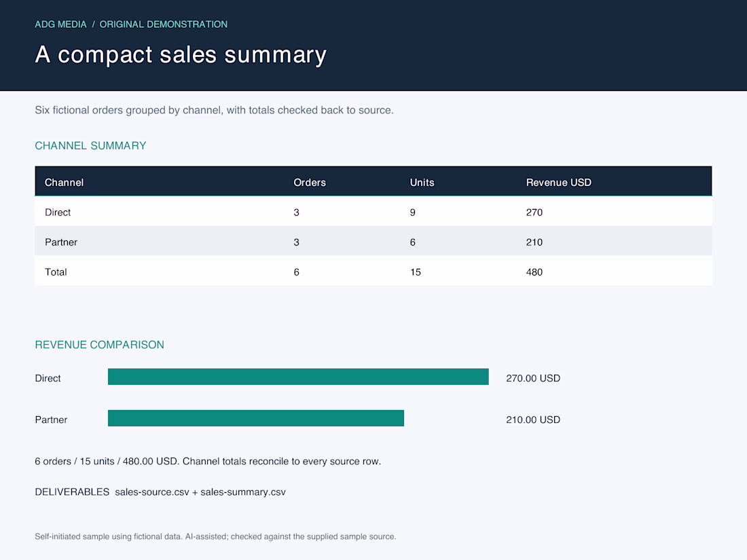Click the 210.00 USD bar value
Screen dimensions: 747x560
(533, 419)
